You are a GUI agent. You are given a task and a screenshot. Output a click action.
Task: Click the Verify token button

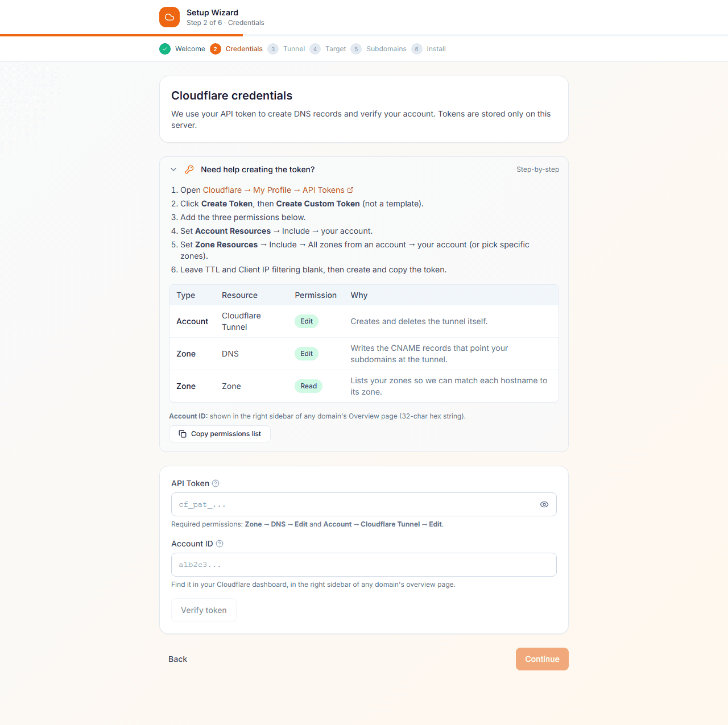pyautogui.click(x=204, y=610)
